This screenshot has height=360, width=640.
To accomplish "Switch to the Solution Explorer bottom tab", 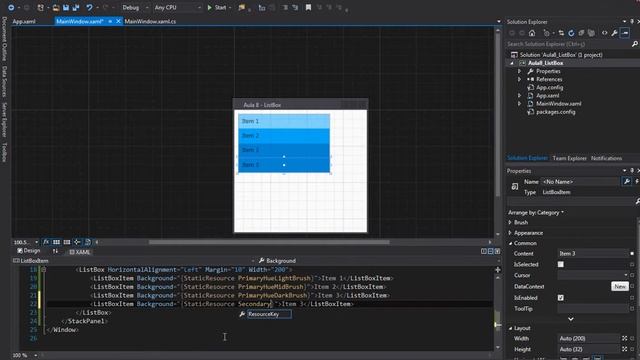I will (x=527, y=158).
